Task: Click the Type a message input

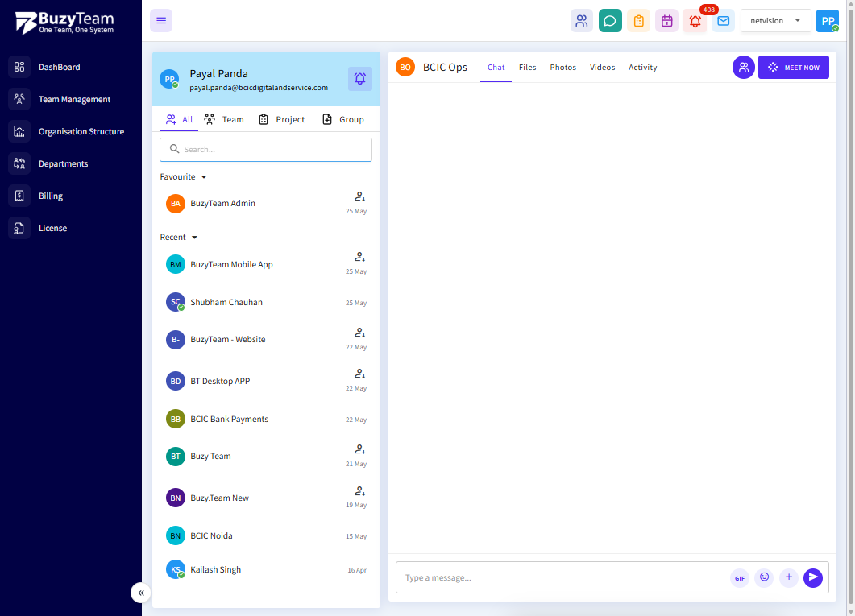Action: [x=564, y=578]
